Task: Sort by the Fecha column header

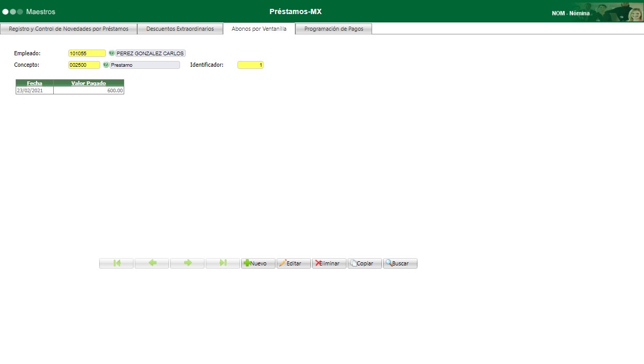Action: pos(34,83)
